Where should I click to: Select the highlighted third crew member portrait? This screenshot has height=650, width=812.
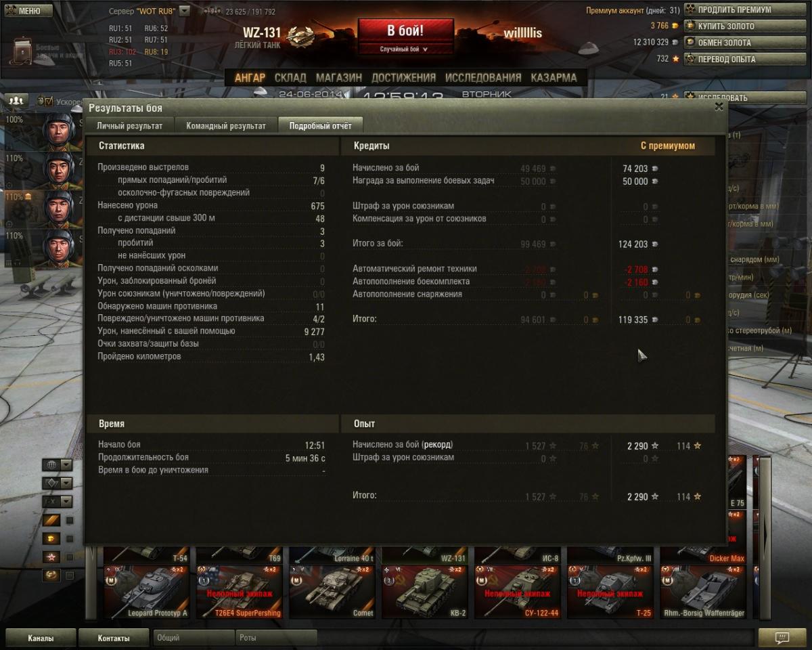(58, 209)
